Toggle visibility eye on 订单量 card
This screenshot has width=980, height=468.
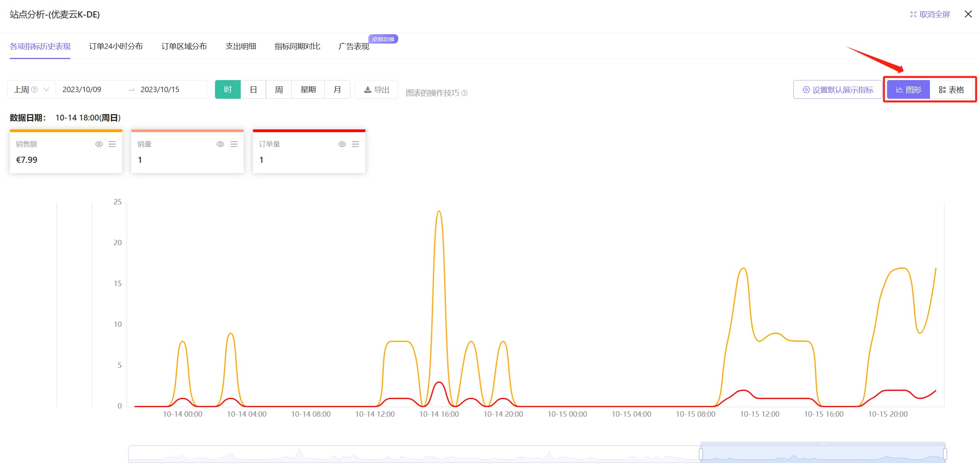pos(342,144)
